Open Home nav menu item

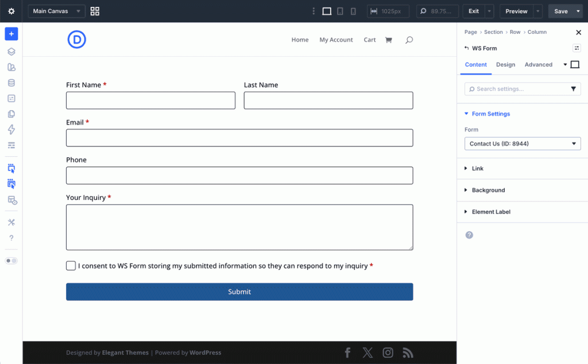(x=300, y=40)
